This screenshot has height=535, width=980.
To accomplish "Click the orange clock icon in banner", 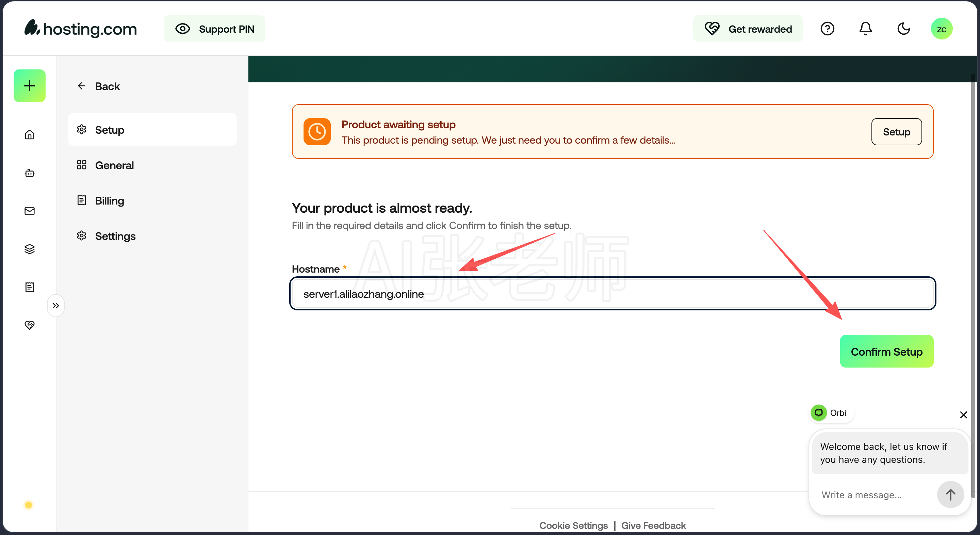I will [317, 132].
